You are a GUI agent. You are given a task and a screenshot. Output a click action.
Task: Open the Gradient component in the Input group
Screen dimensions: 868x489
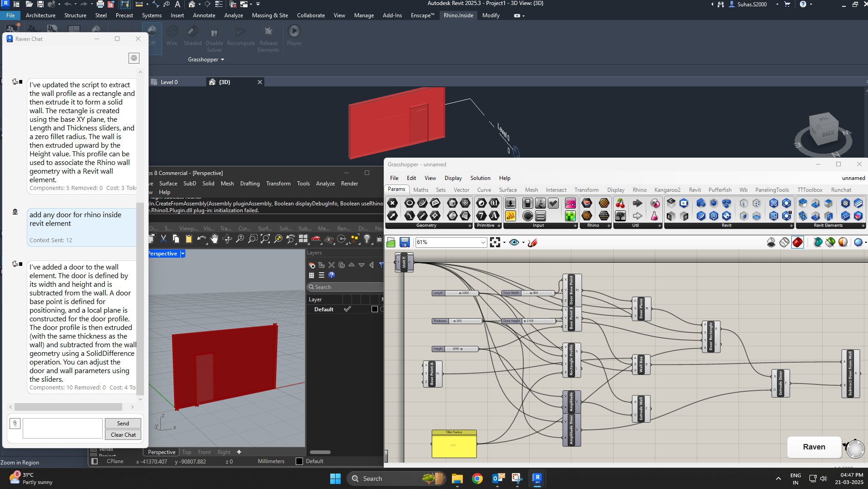point(570,203)
